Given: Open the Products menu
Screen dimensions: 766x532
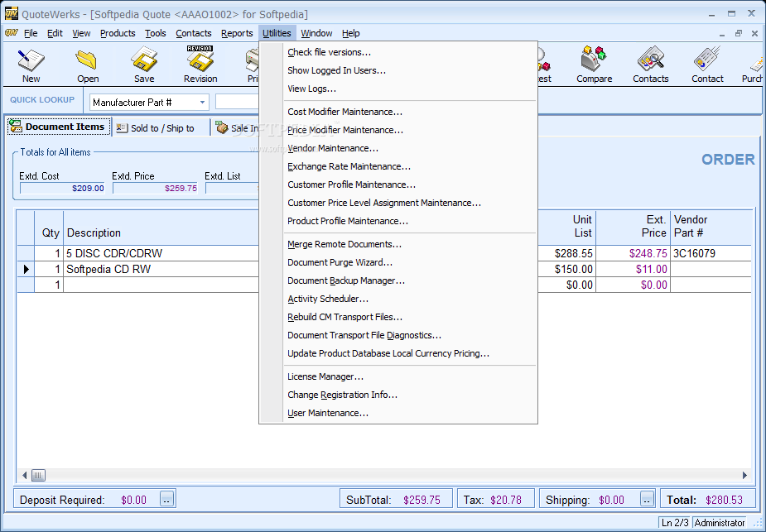Looking at the screenshot, I should tap(118, 33).
